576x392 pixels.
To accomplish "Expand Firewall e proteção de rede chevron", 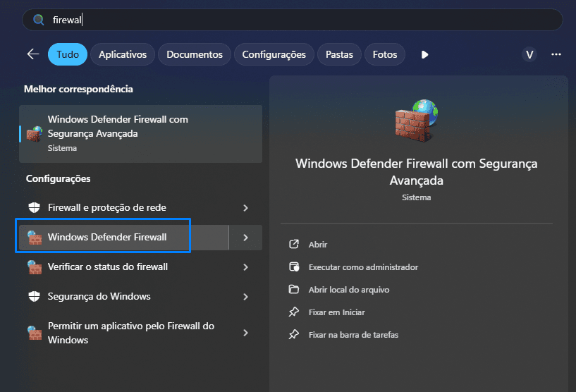I will (246, 208).
